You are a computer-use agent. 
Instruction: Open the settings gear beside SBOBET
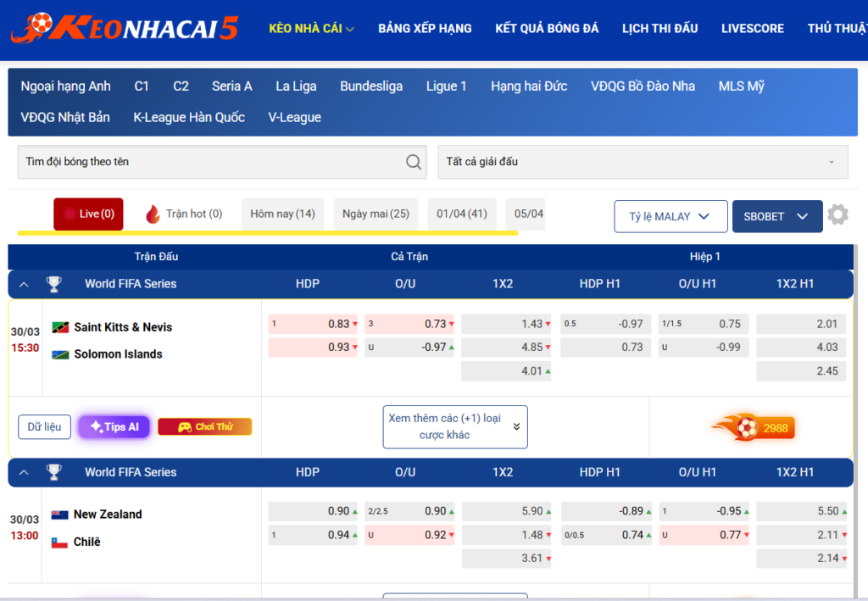tap(837, 215)
